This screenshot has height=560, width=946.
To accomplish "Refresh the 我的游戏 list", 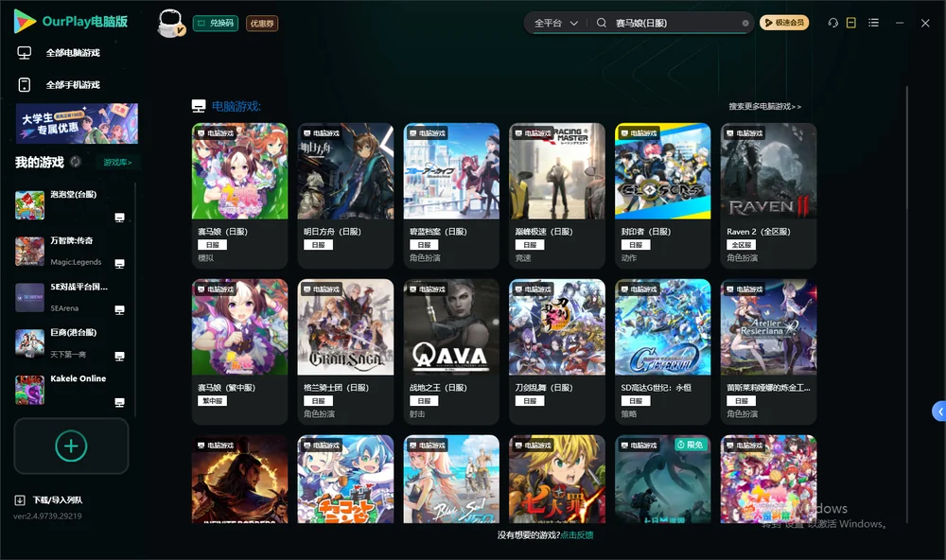I will point(76,162).
